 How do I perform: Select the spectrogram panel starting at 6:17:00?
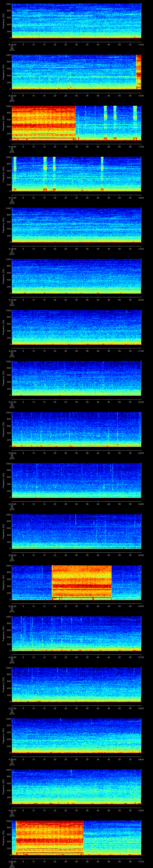pos(76,174)
